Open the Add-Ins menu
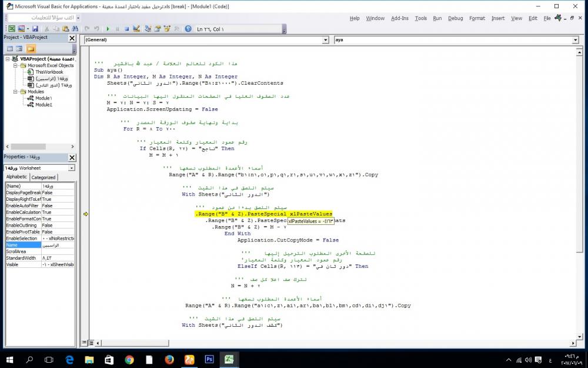This screenshot has width=588, height=368. point(400,18)
